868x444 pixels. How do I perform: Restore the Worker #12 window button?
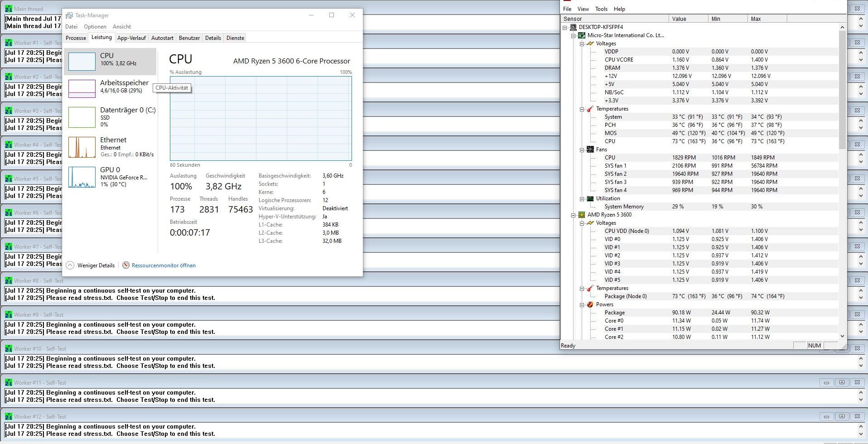(x=842, y=416)
